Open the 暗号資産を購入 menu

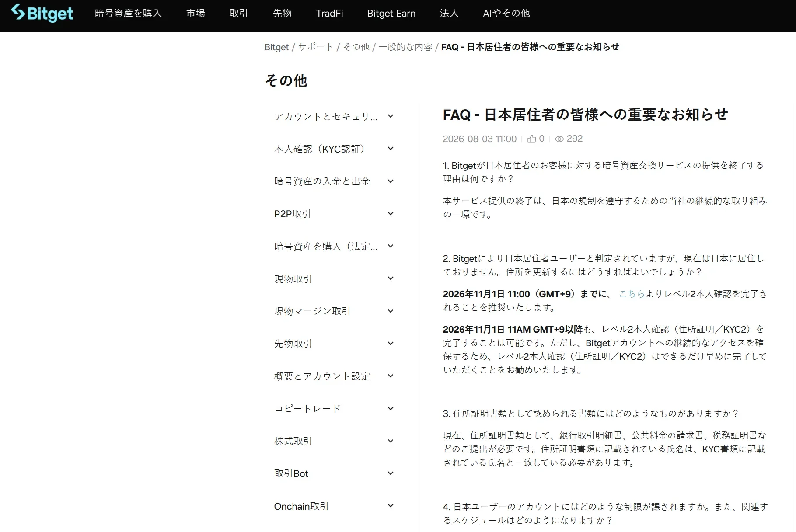(128, 13)
